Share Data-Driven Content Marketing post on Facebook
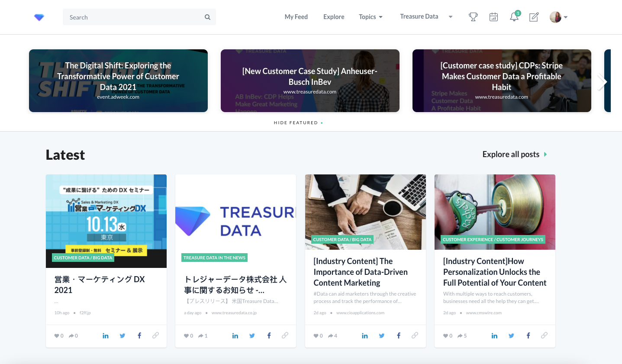The image size is (622, 364). (x=399, y=335)
